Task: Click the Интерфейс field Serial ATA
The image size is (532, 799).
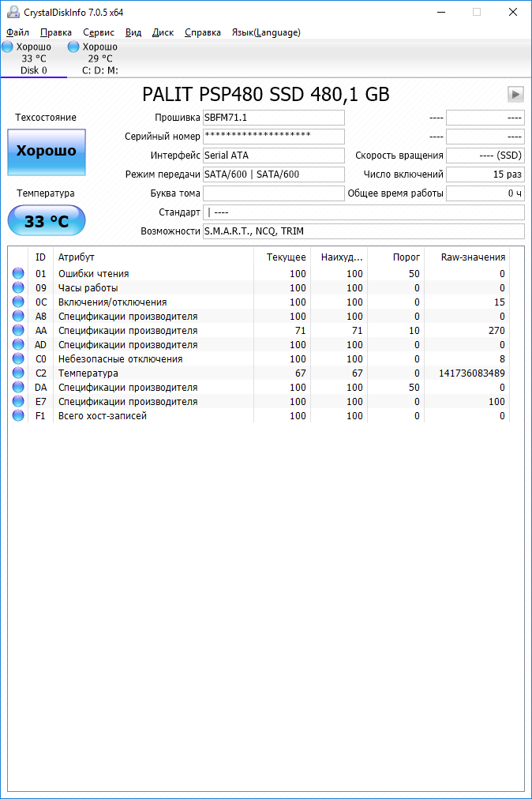Action: coord(274,155)
